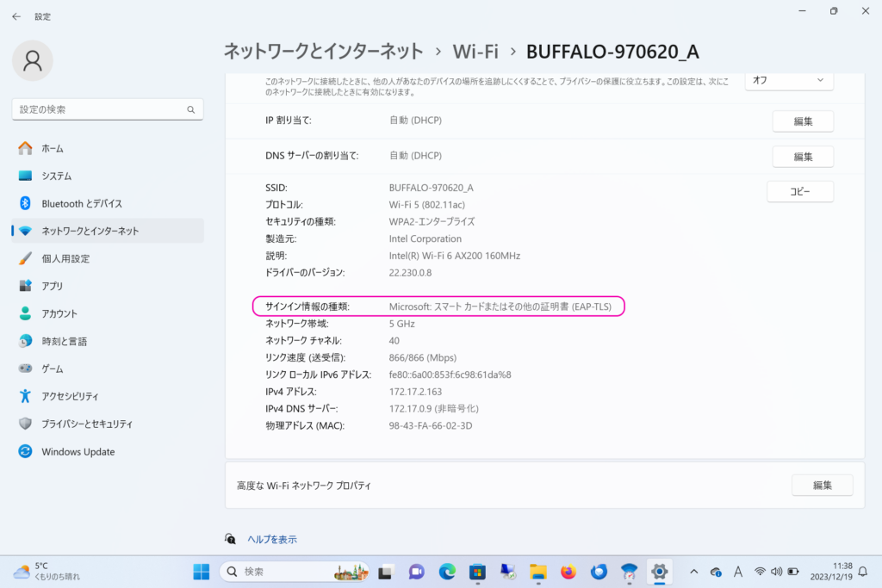Select the link speed 866/866 (Mbps)
882x588 pixels.
click(x=422, y=357)
